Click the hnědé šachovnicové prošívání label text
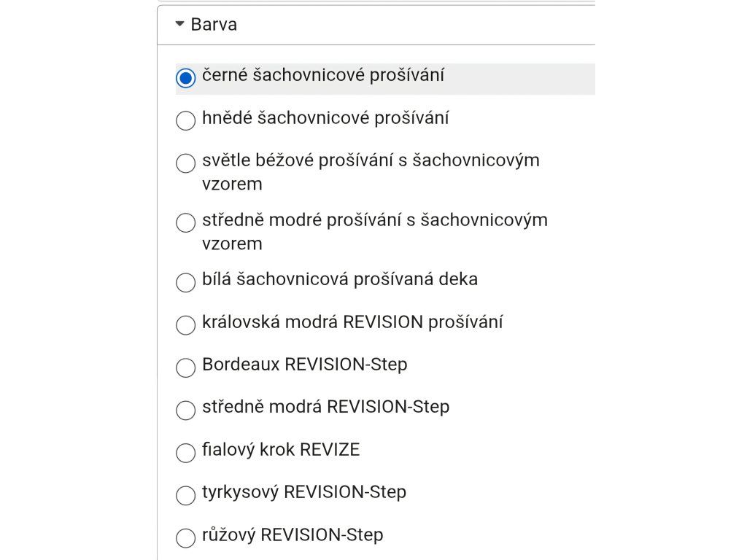Screen dimensions: 747x560 325,118
